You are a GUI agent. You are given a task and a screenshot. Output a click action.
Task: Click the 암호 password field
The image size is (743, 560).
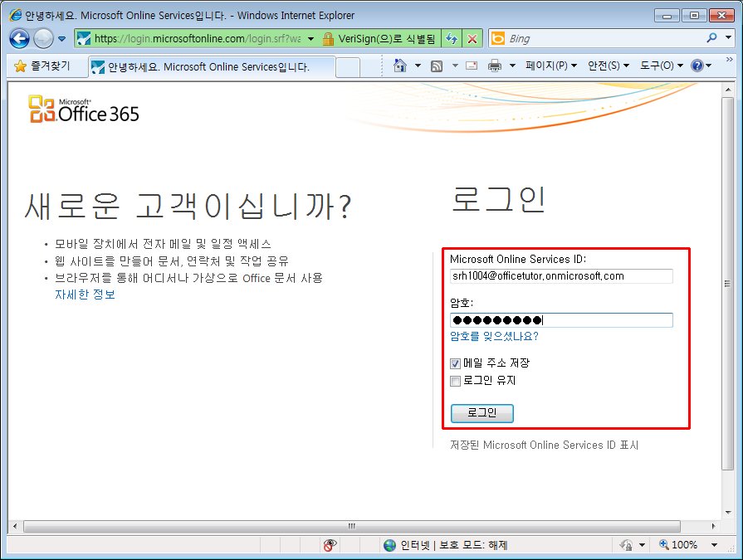pyautogui.click(x=561, y=320)
